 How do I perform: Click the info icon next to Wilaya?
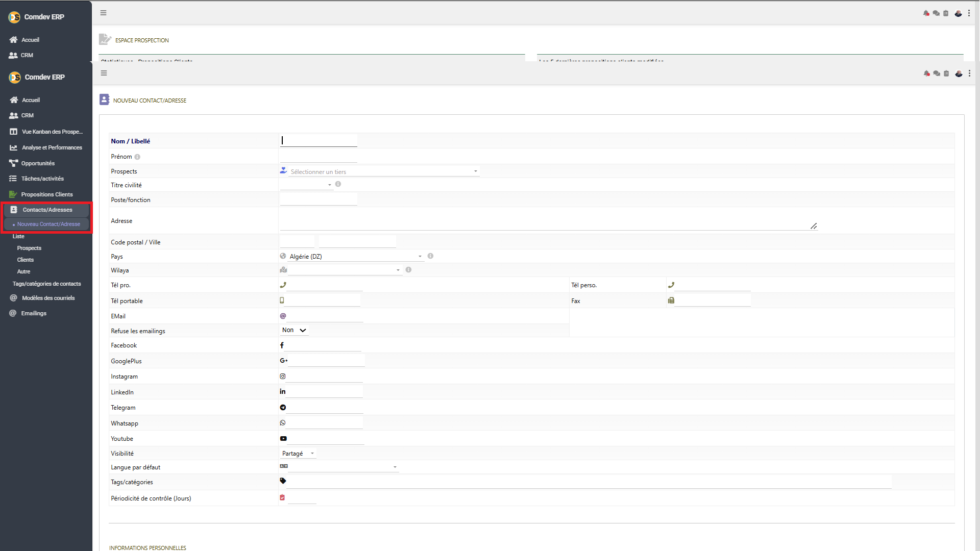tap(408, 270)
